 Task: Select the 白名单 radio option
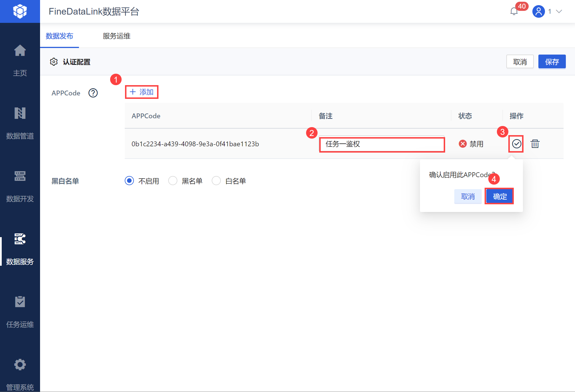point(216,181)
